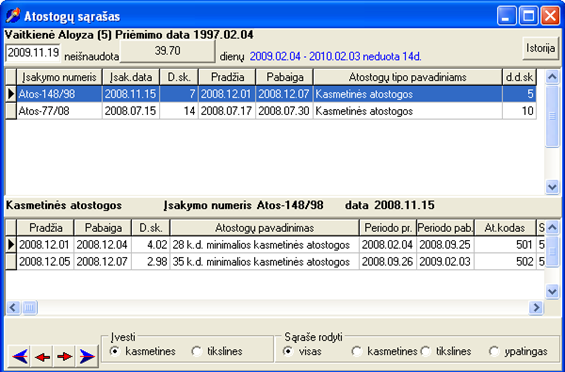Image resolution: width=565 pixels, height=372 pixels.
Task: Click 'Įsakymo numeris' column header
Action: coord(59,77)
